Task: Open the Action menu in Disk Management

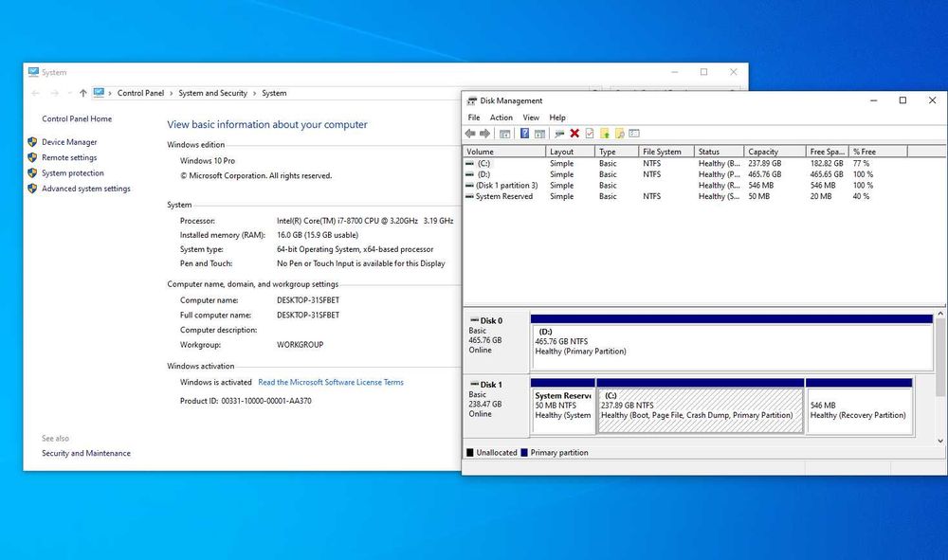Action: pos(501,117)
